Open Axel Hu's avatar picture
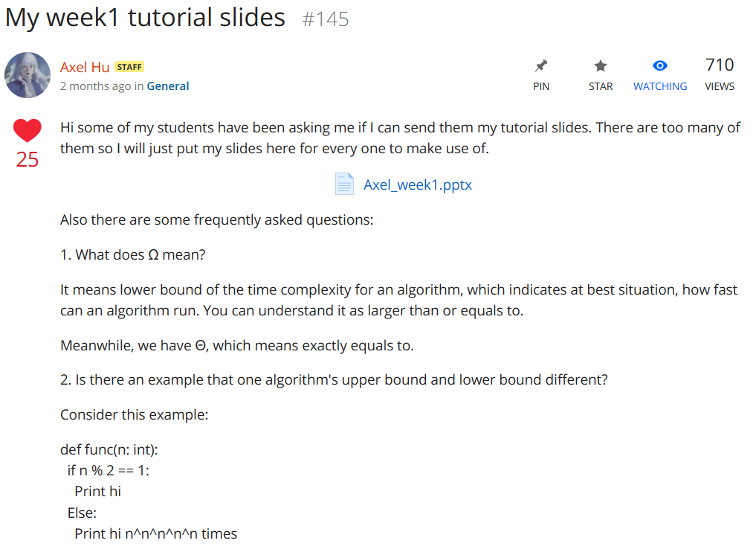 coord(28,75)
